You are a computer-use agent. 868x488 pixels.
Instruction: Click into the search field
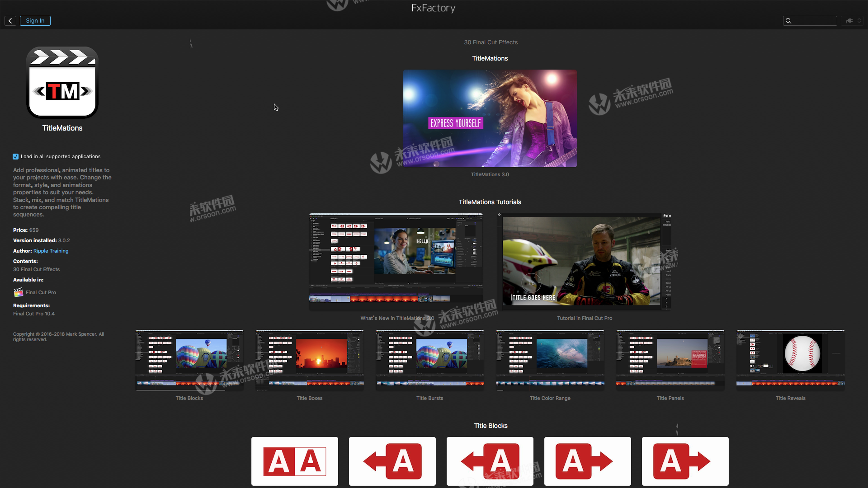coord(814,21)
